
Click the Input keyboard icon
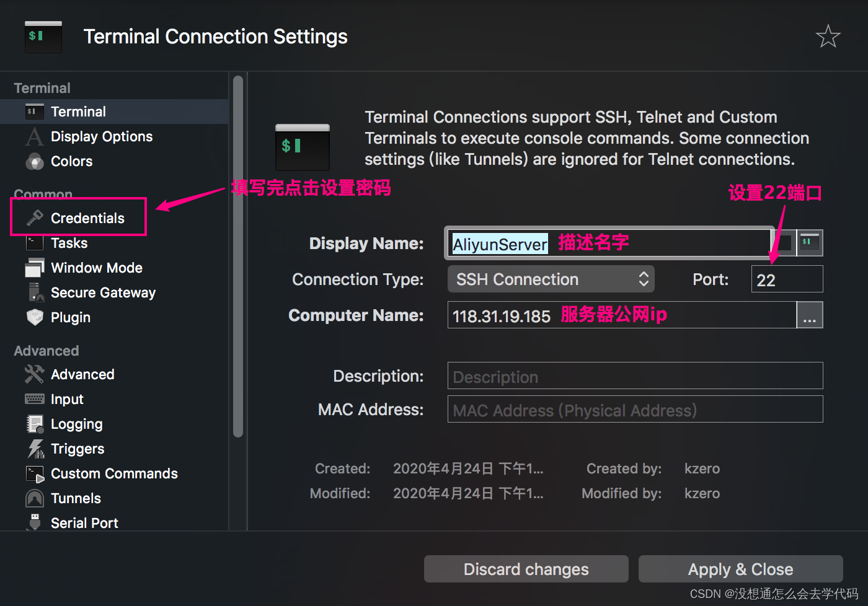34,399
